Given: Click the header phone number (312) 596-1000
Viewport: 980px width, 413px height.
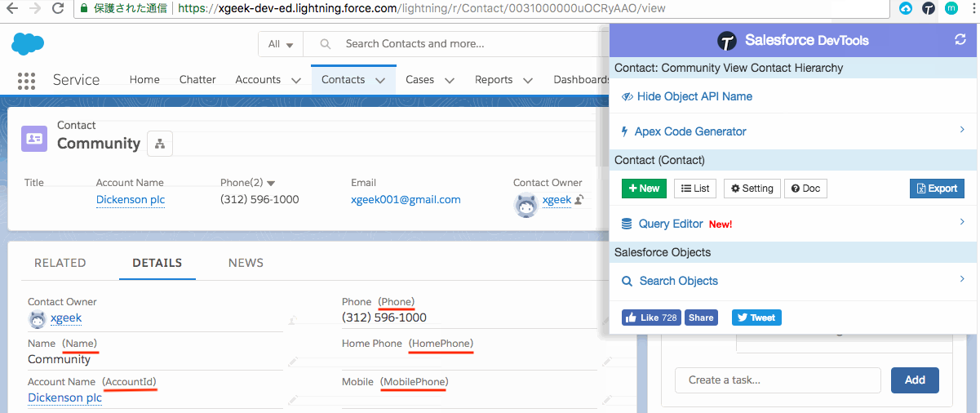Looking at the screenshot, I should 259,200.
